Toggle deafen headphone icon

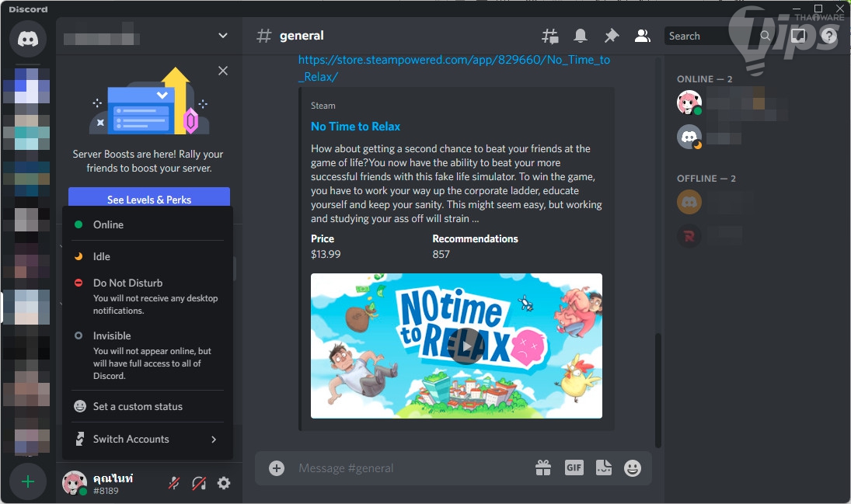coord(199,483)
